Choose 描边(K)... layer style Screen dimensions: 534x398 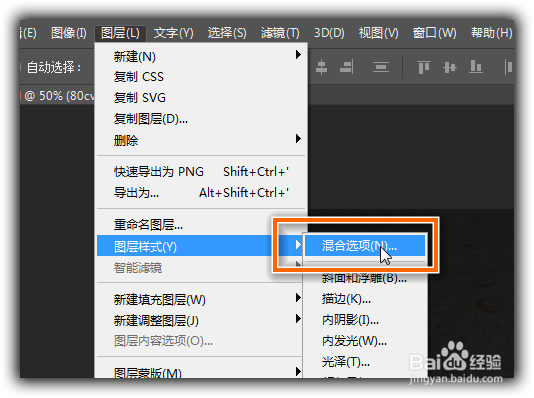point(365,299)
